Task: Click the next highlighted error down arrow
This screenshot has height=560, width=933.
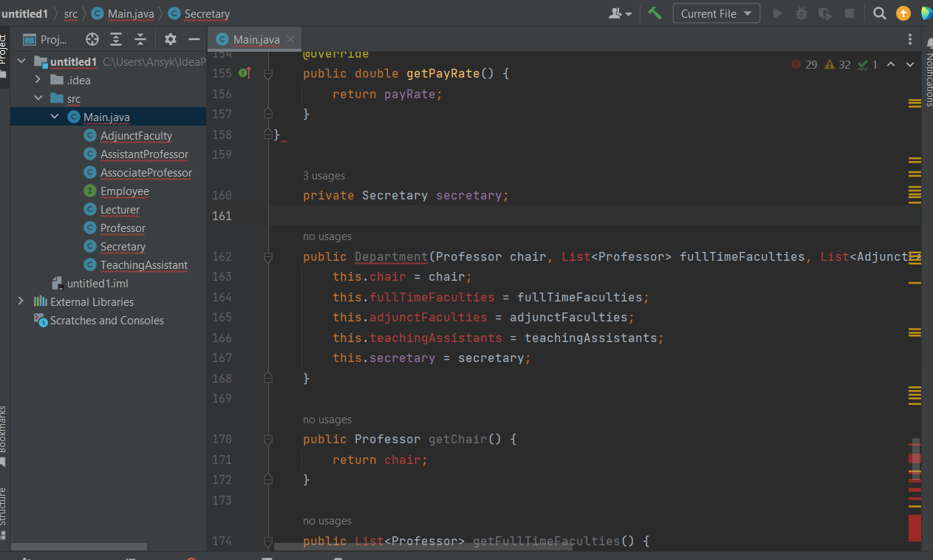Action: [x=909, y=64]
